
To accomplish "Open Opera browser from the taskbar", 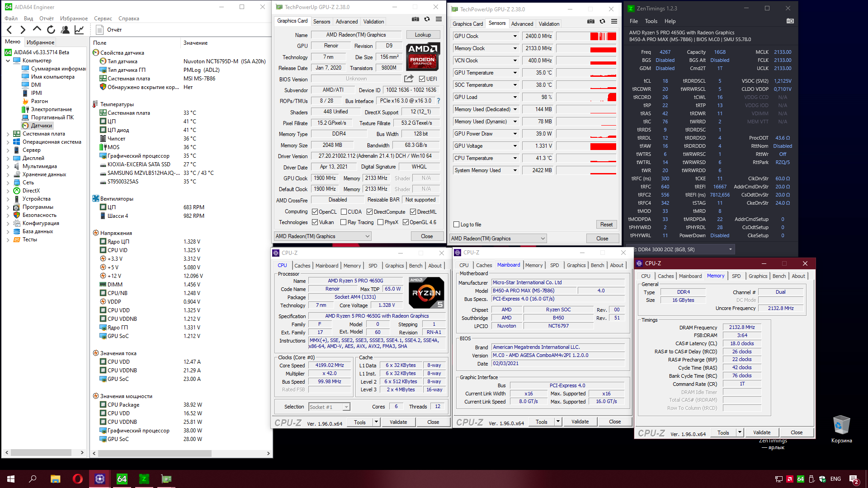I will pyautogui.click(x=77, y=479).
